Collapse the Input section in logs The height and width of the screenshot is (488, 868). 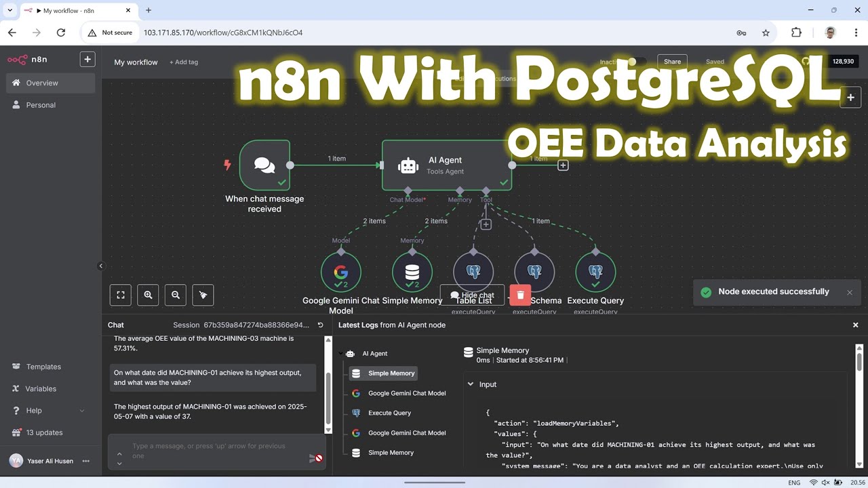click(x=471, y=384)
